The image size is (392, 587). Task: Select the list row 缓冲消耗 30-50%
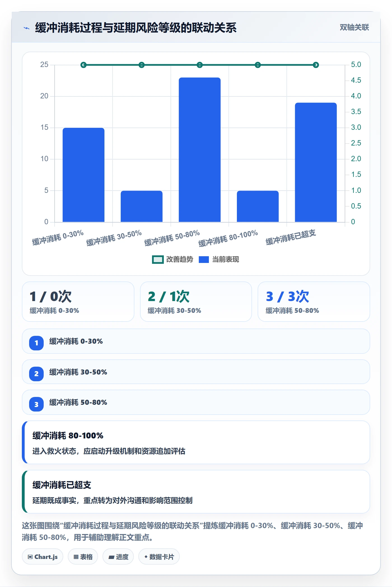(x=196, y=372)
